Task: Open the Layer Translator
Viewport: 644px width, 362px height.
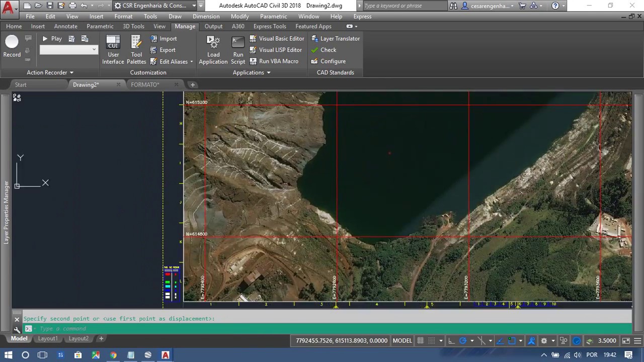Action: click(x=335, y=39)
